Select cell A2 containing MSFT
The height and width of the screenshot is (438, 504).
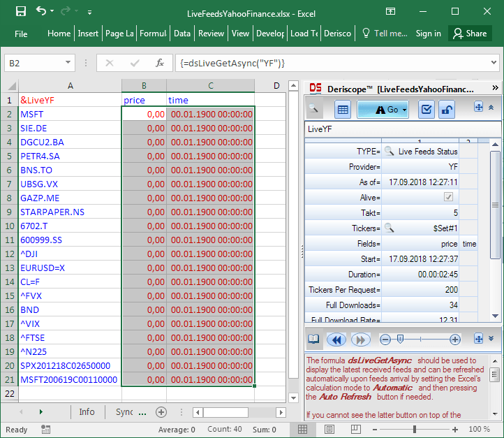(70, 114)
